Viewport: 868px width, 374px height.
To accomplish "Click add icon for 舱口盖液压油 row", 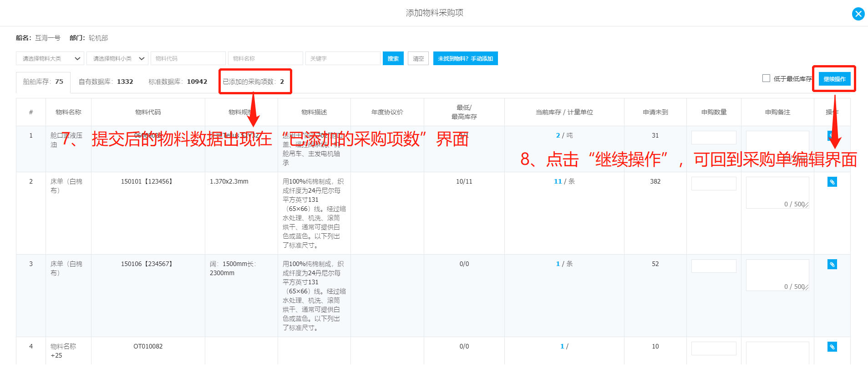I will (832, 136).
